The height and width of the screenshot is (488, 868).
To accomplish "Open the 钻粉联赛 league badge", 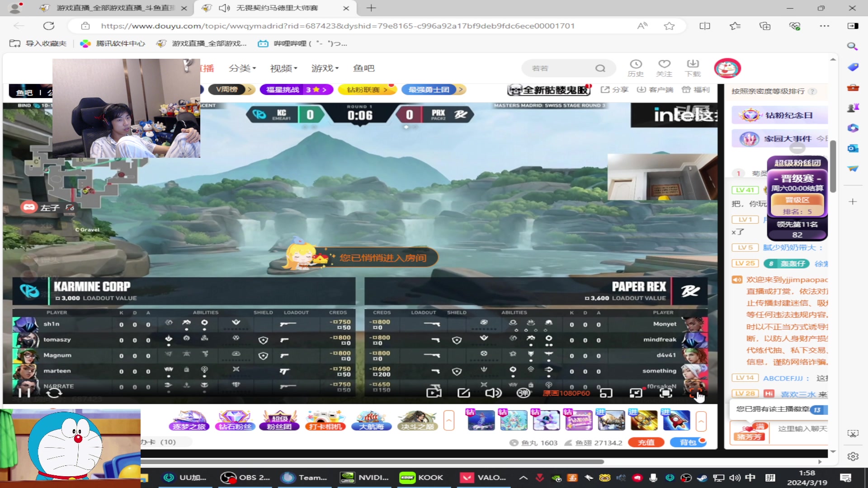I will 367,89.
